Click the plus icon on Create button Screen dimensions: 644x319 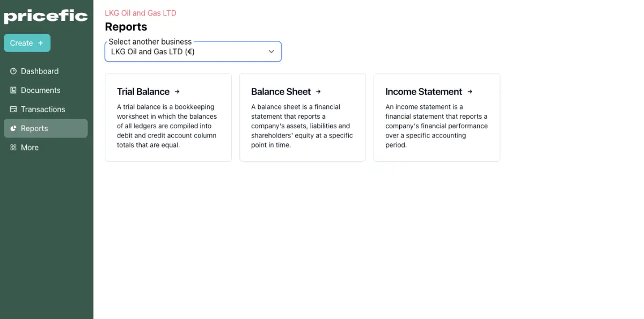click(x=40, y=43)
